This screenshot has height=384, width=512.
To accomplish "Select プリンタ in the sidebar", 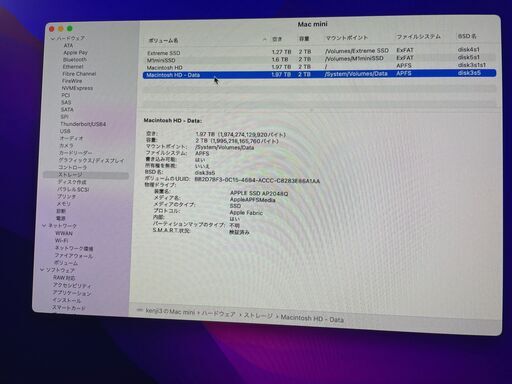I will click(66, 197).
